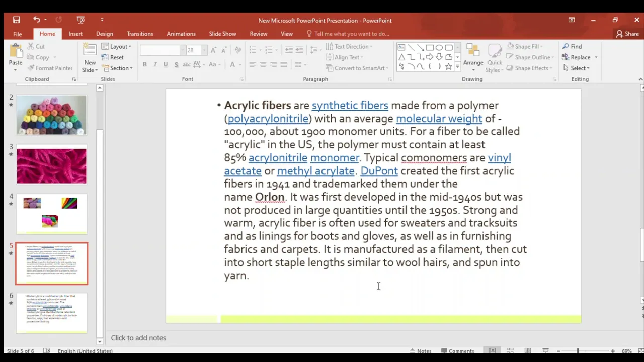The width and height of the screenshot is (644, 362).
Task: Expand the shapes gallery more arrow
Action: [x=457, y=67]
